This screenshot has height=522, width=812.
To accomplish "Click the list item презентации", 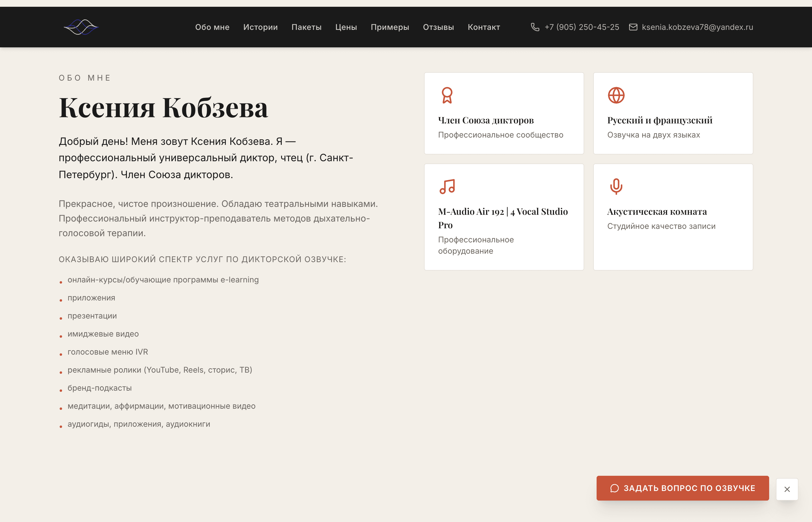I will coord(92,316).
